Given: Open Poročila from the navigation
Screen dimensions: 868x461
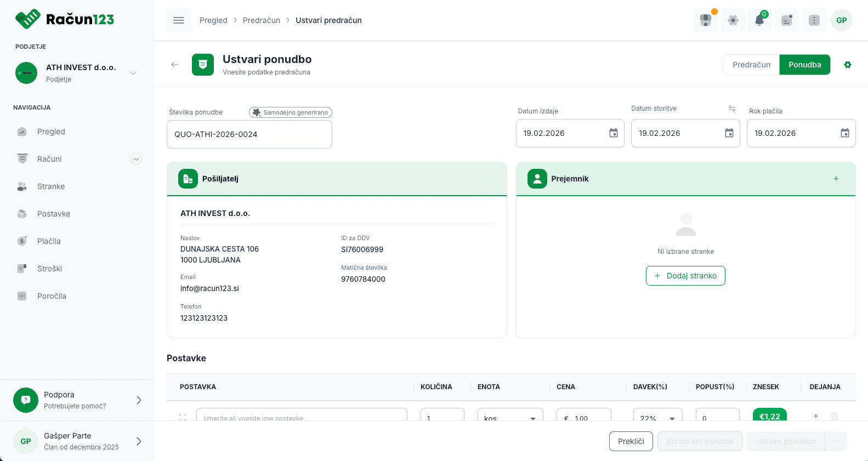Looking at the screenshot, I should pyautogui.click(x=52, y=296).
